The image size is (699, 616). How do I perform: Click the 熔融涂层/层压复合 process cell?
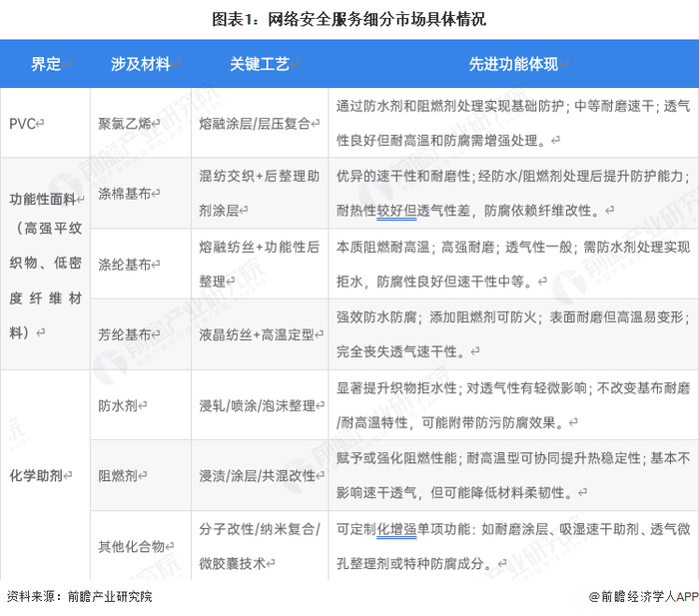click(260, 123)
